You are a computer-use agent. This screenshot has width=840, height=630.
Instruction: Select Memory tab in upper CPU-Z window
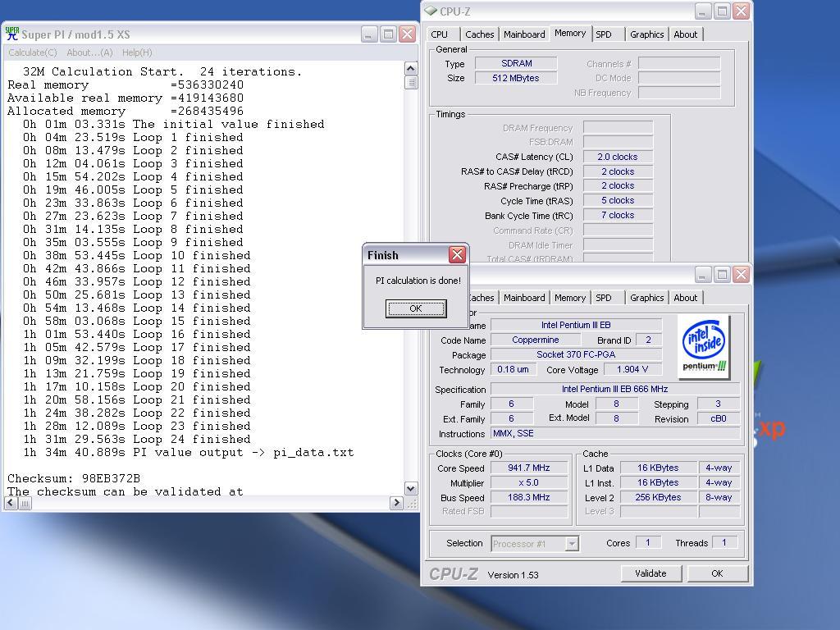(570, 33)
